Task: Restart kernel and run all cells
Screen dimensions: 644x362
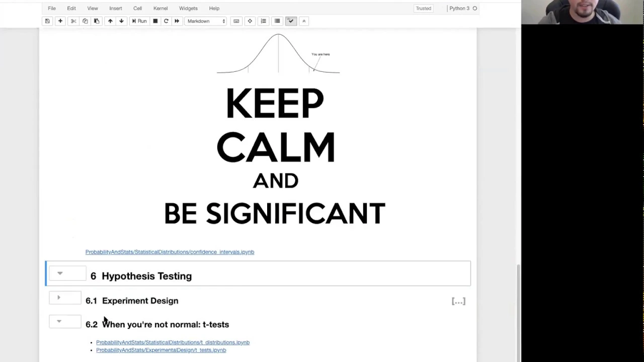Action: (x=177, y=21)
